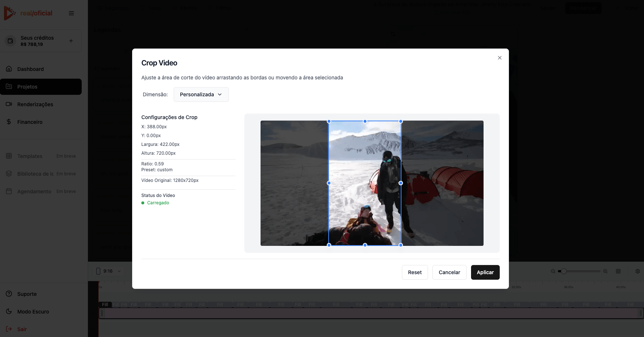Click the Sair logout arrow icon
The height and width of the screenshot is (337, 644).
click(x=9, y=329)
